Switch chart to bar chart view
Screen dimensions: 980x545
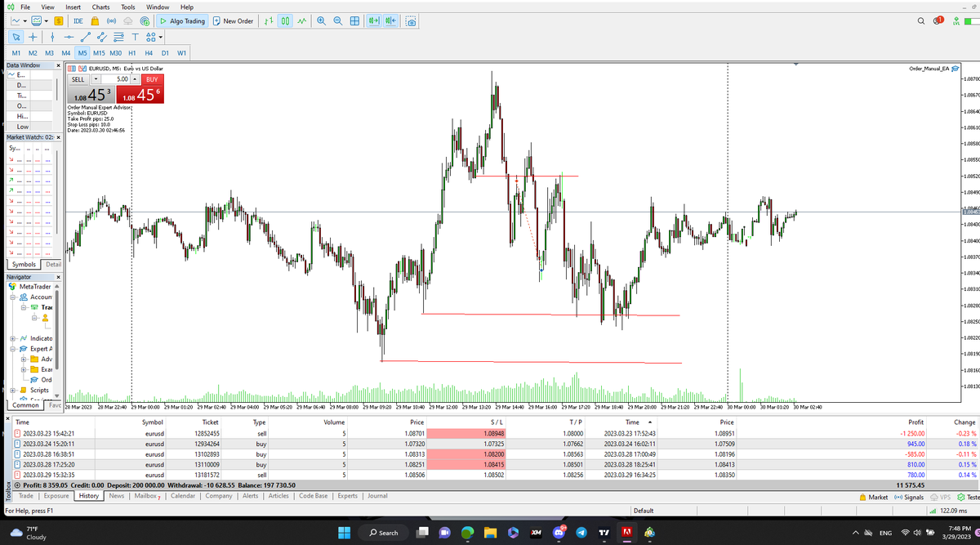click(269, 20)
